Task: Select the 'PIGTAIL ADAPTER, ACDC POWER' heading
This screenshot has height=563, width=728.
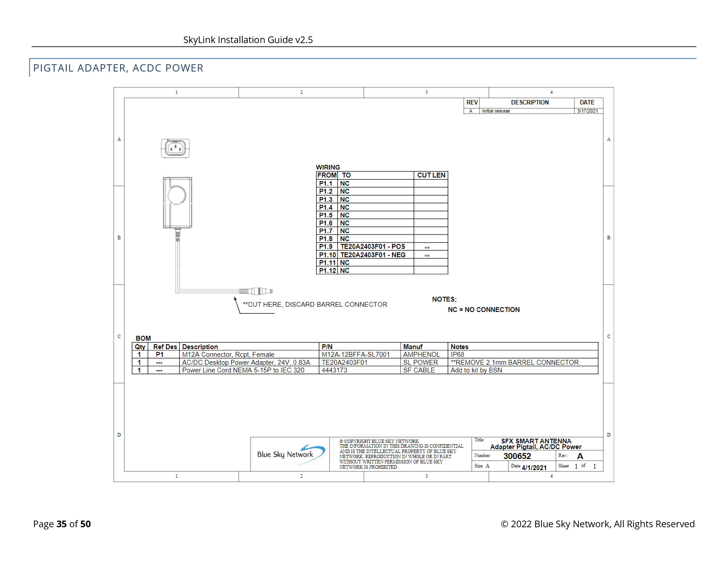Action: pyautogui.click(x=118, y=68)
